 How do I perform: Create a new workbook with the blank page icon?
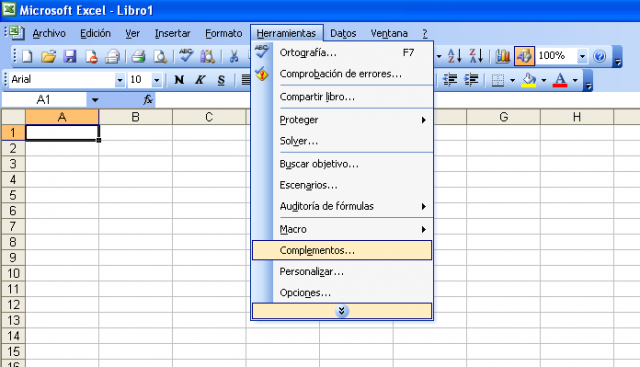(x=27, y=56)
